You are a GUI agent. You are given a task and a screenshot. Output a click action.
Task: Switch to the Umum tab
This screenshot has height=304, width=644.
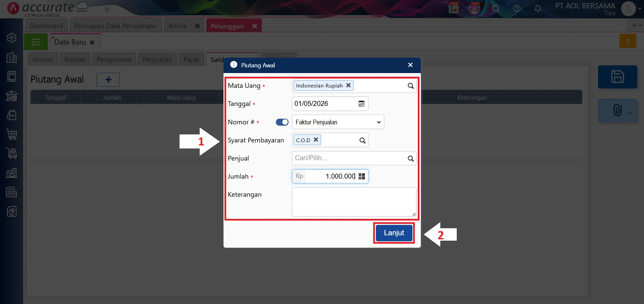click(x=43, y=59)
